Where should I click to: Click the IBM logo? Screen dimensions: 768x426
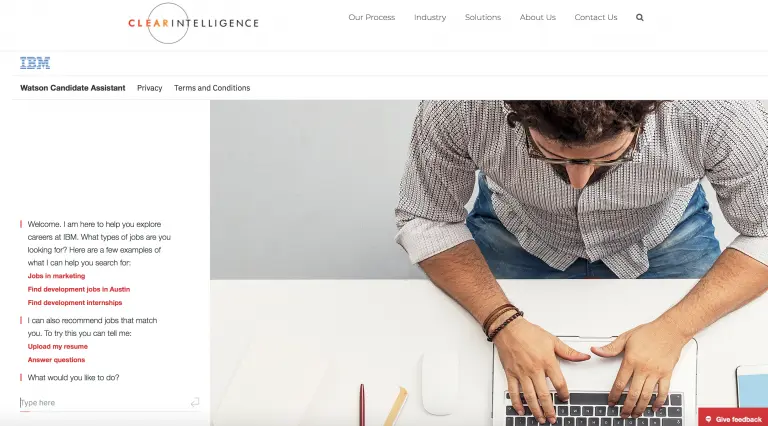(35, 63)
